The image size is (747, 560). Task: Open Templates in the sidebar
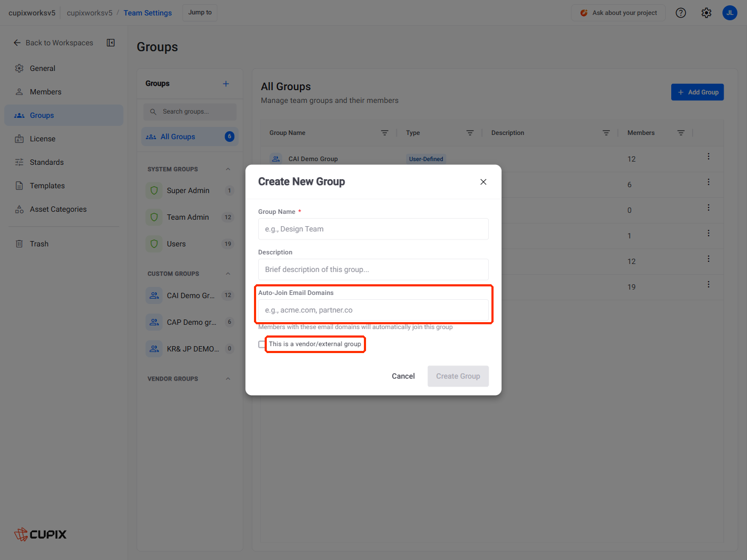(x=64, y=186)
